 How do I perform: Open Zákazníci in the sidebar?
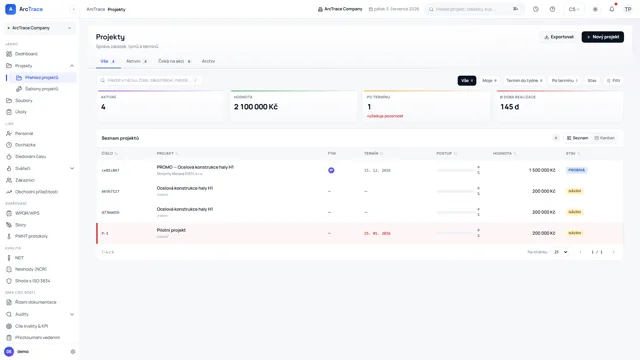tap(24, 180)
